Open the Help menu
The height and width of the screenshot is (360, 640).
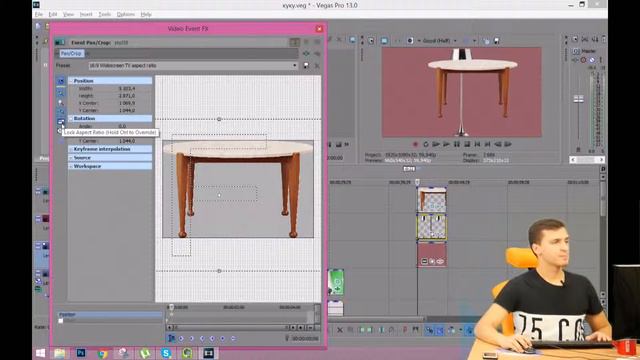pos(146,14)
